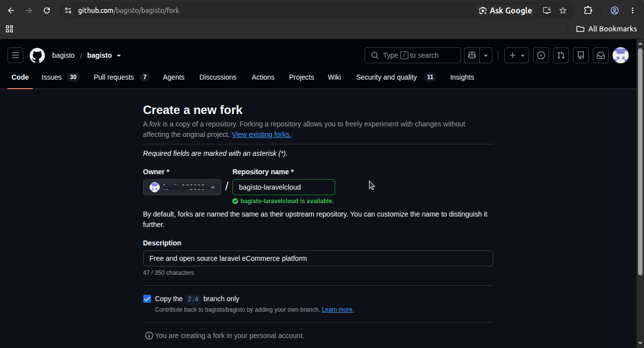Open the Pull requests icon in header
Screen dimensions: 644x348
tap(561, 55)
